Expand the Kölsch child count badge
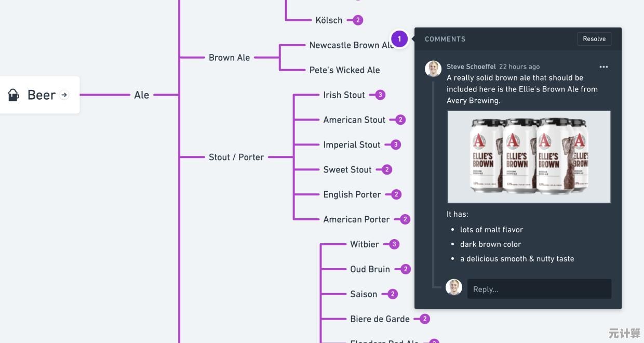The height and width of the screenshot is (343, 644). (x=358, y=20)
